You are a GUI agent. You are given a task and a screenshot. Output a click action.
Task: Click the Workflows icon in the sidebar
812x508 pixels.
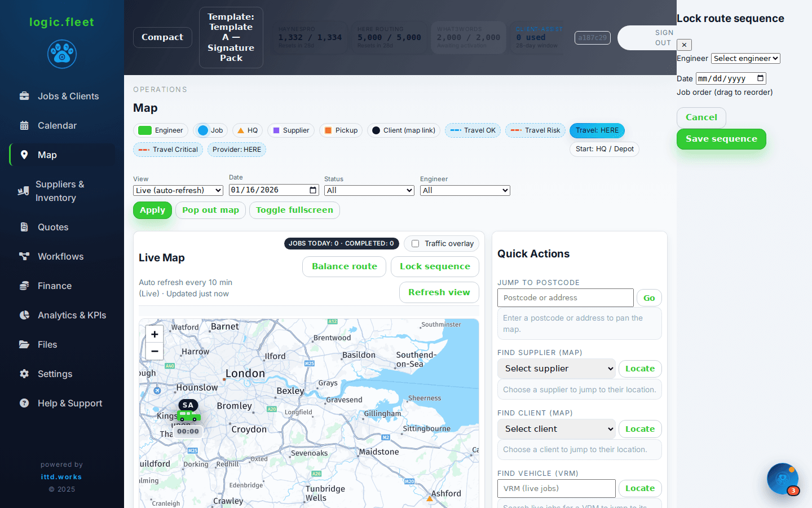point(24,256)
